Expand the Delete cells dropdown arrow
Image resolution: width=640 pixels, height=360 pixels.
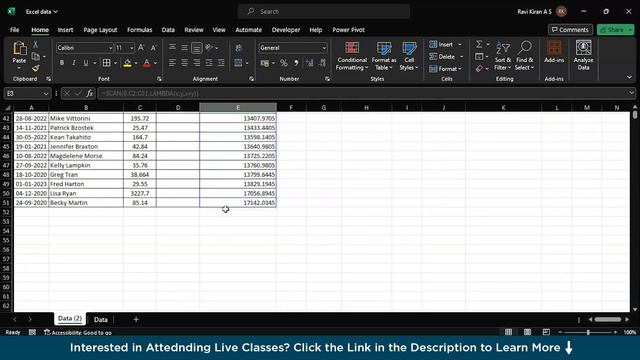click(x=461, y=57)
